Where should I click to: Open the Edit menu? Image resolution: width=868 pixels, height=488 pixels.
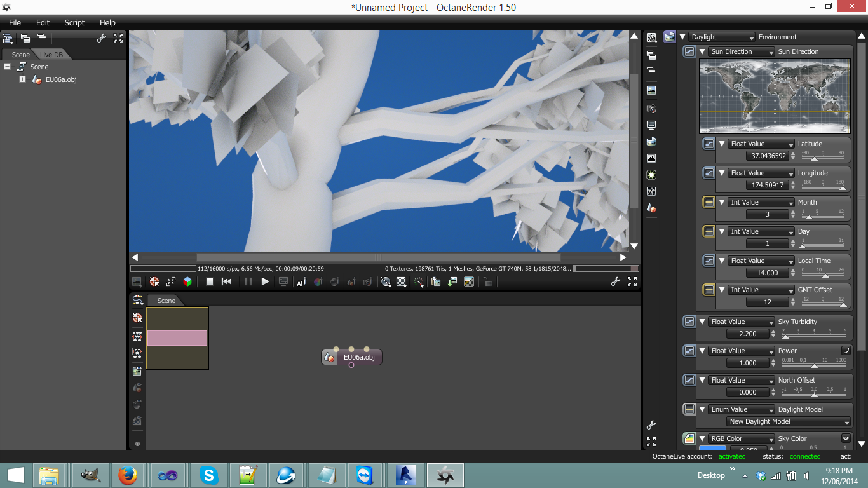(43, 23)
